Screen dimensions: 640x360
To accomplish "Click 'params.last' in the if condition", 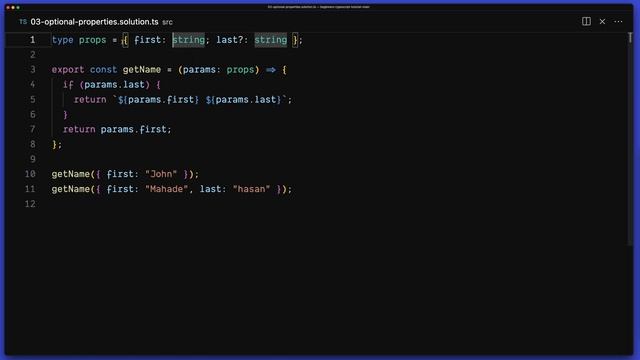I will pos(114,85).
